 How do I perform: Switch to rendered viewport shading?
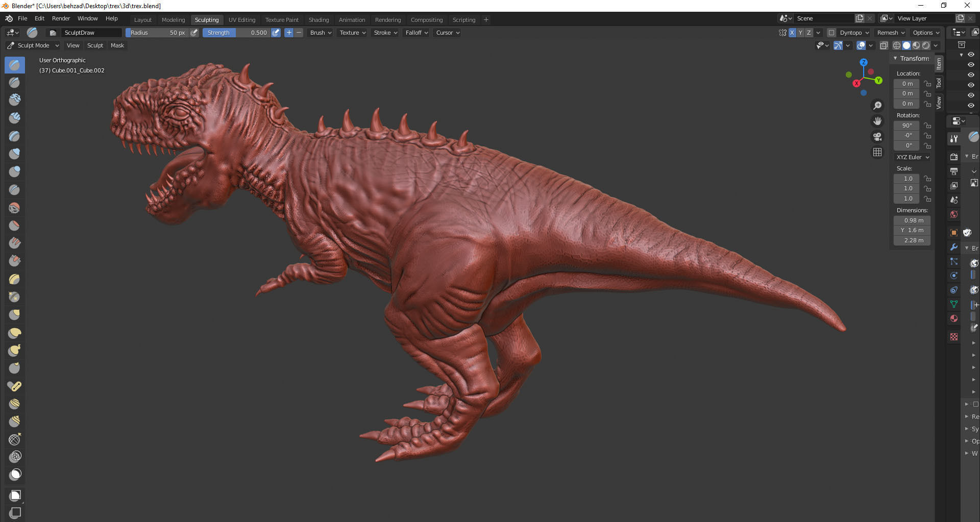click(x=926, y=45)
